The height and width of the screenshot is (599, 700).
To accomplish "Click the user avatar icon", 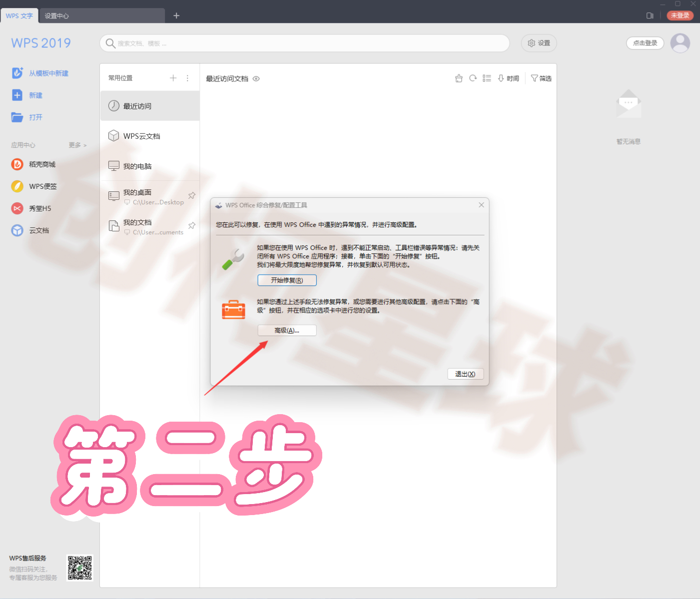I will [x=680, y=43].
